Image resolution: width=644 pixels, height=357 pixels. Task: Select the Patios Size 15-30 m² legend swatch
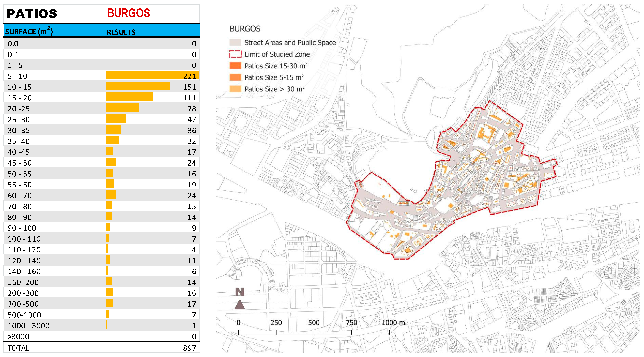pyautogui.click(x=235, y=66)
